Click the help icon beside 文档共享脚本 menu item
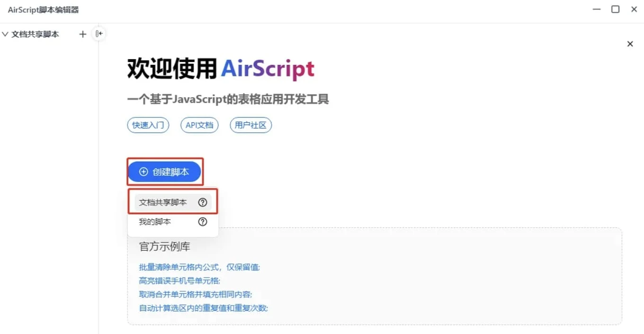This screenshot has width=644, height=334. pos(203,202)
